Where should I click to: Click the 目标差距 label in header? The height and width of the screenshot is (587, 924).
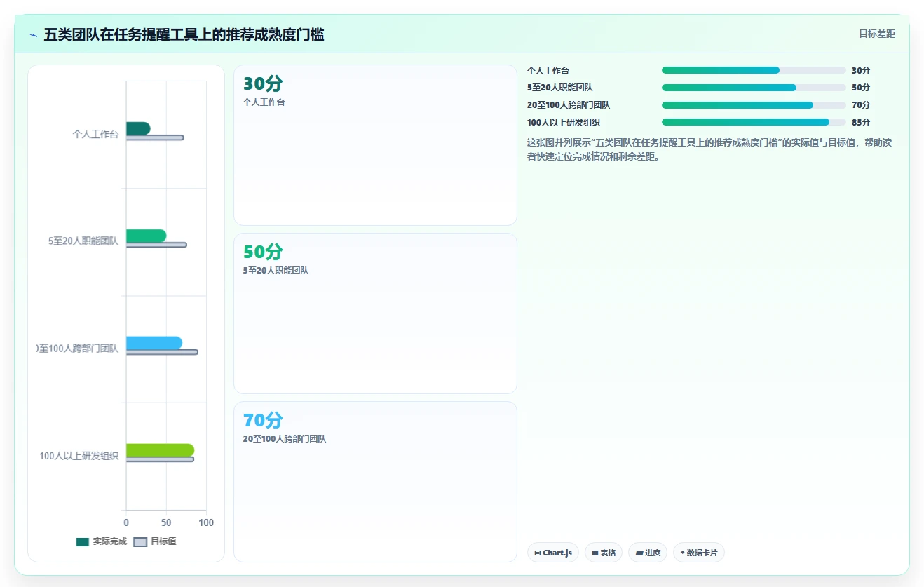(877, 34)
